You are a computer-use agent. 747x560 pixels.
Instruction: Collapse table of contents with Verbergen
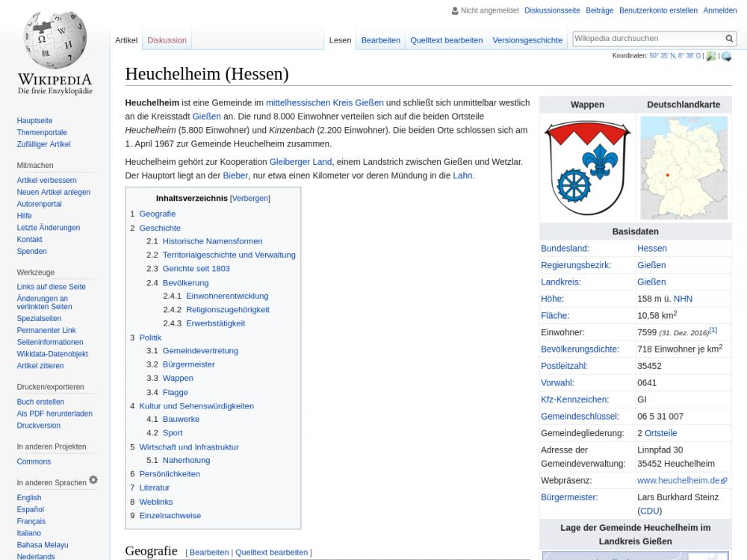pos(249,199)
